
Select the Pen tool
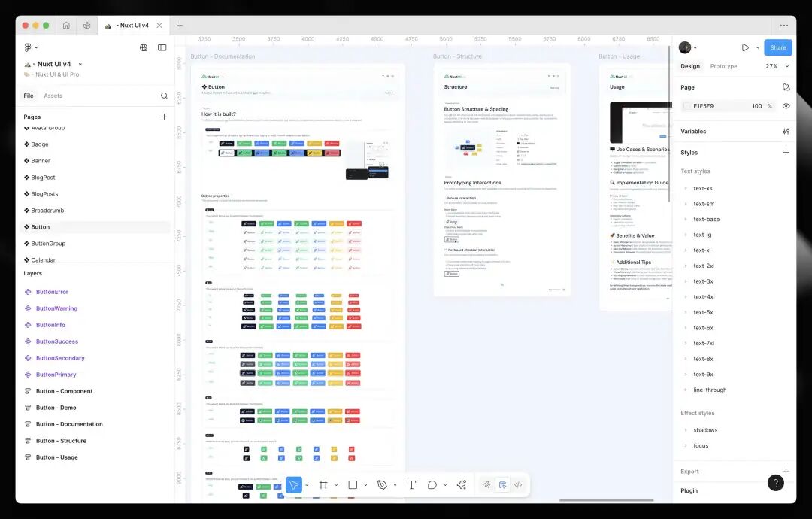click(x=382, y=485)
